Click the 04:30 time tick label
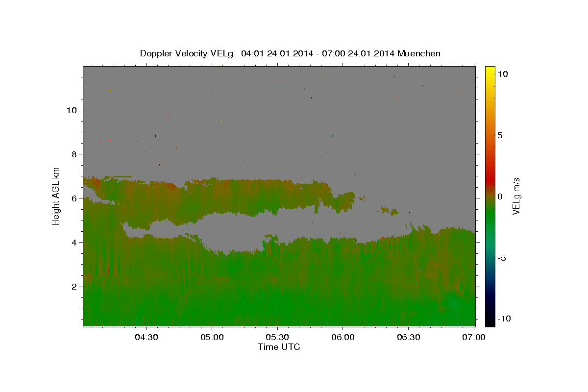The width and height of the screenshot is (588, 392). click(146, 338)
